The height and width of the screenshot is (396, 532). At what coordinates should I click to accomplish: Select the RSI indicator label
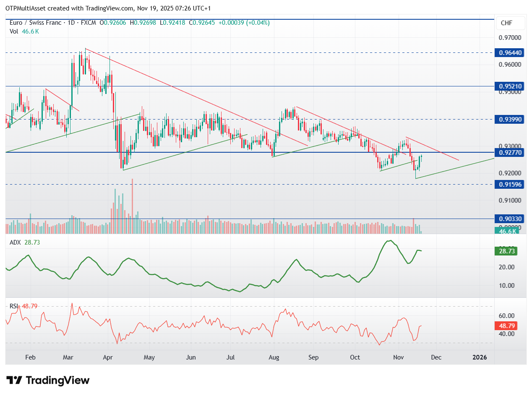click(x=14, y=306)
